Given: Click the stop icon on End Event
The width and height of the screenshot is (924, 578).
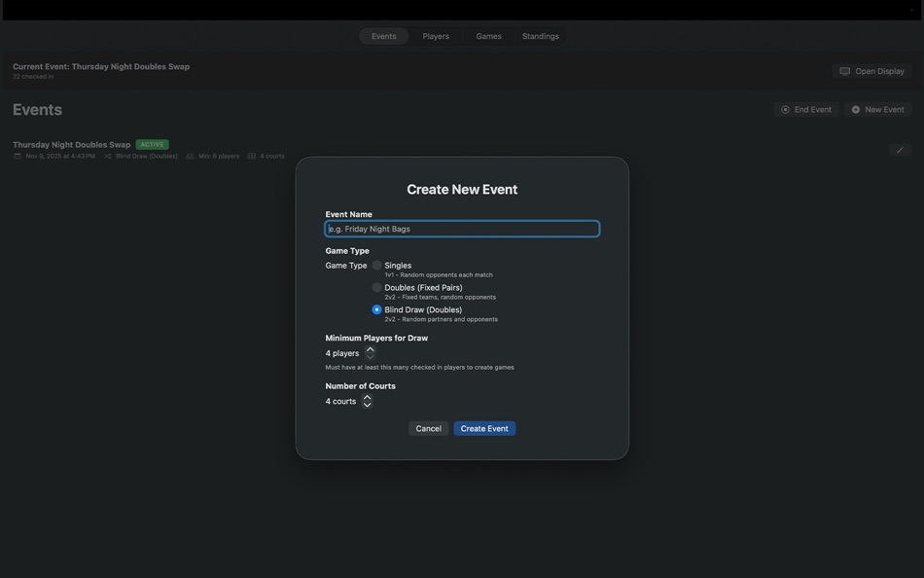Looking at the screenshot, I should click(x=785, y=110).
